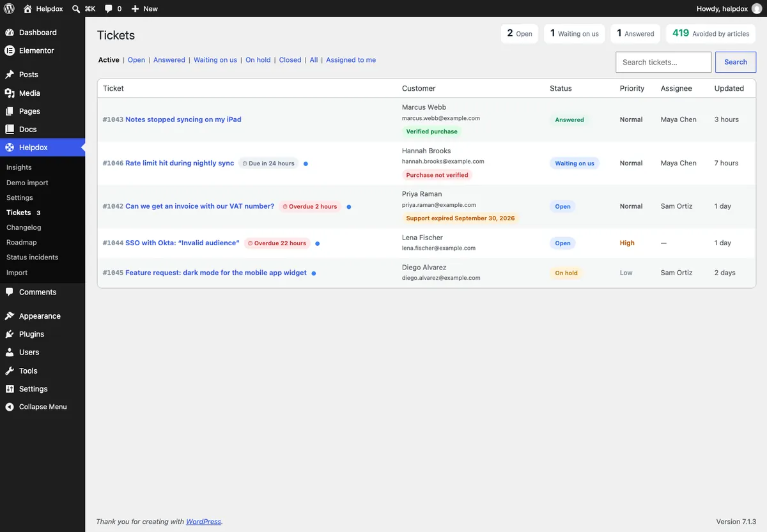Click the 1 Waiting on us stat card
The width and height of the screenshot is (767, 532).
575,33
